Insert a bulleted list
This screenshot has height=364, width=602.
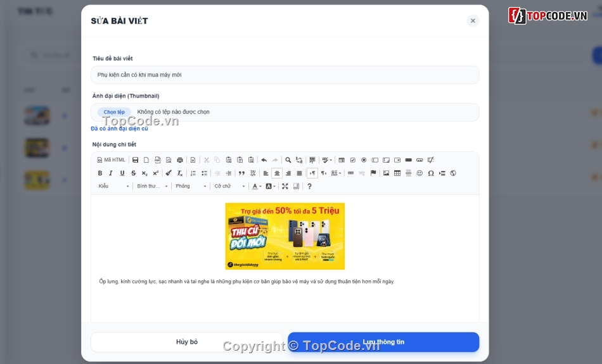coord(204,173)
